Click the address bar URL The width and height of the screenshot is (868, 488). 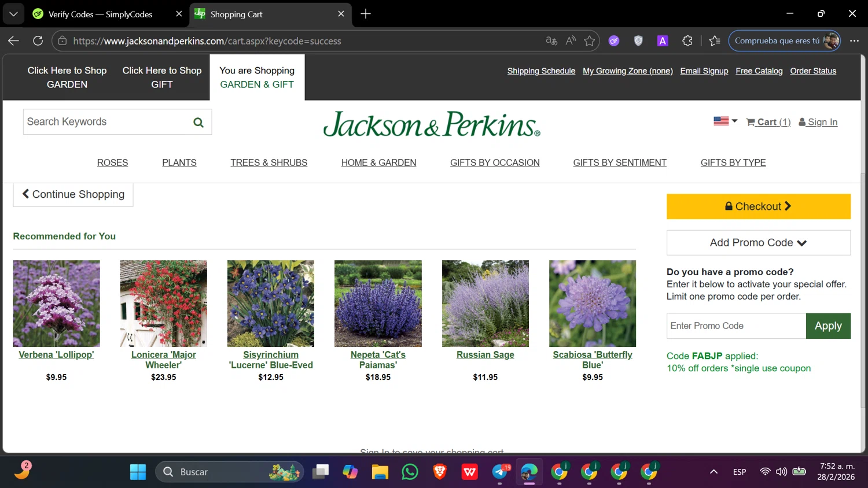207,41
